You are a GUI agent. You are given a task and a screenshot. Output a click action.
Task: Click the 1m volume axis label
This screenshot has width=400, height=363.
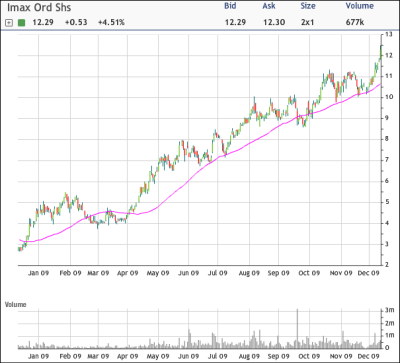[389, 336]
